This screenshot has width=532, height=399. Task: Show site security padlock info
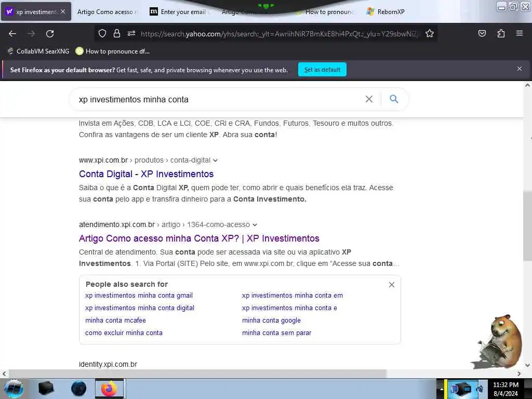point(117,33)
